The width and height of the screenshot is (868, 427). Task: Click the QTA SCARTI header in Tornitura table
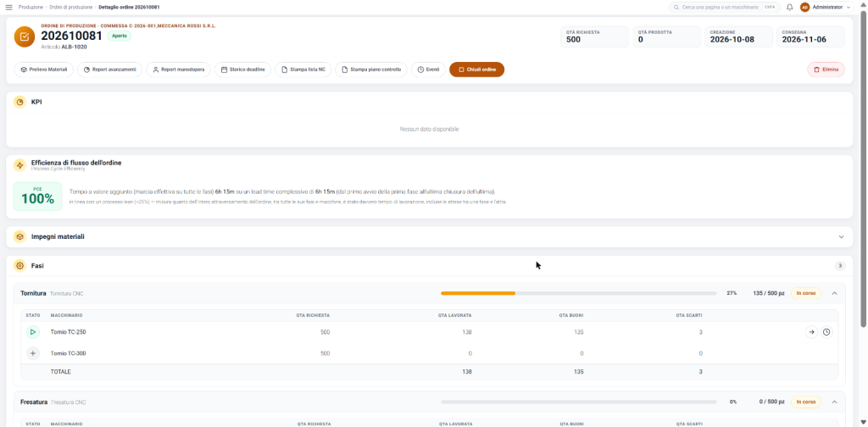click(689, 315)
